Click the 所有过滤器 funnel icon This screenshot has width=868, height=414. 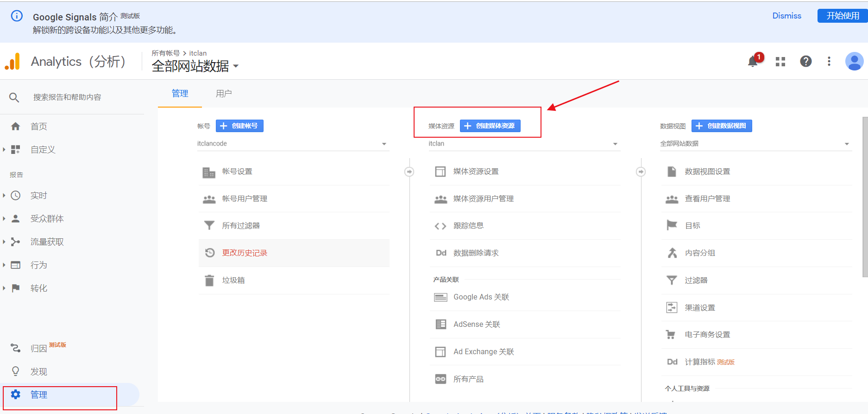pyautogui.click(x=209, y=225)
